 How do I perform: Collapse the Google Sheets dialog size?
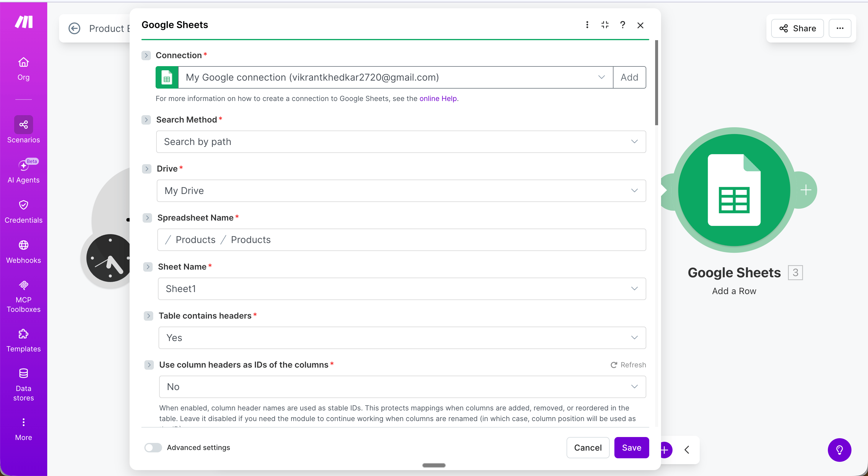(605, 25)
